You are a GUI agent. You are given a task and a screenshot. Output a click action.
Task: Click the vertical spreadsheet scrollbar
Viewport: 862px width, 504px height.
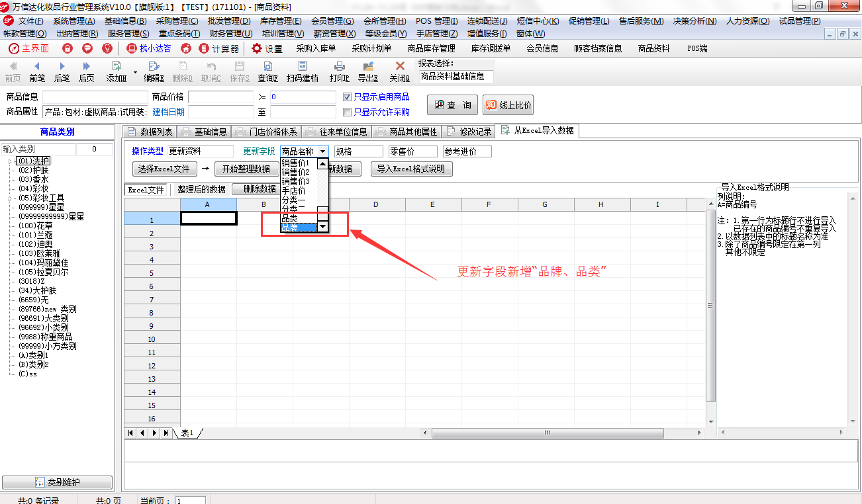(710, 304)
